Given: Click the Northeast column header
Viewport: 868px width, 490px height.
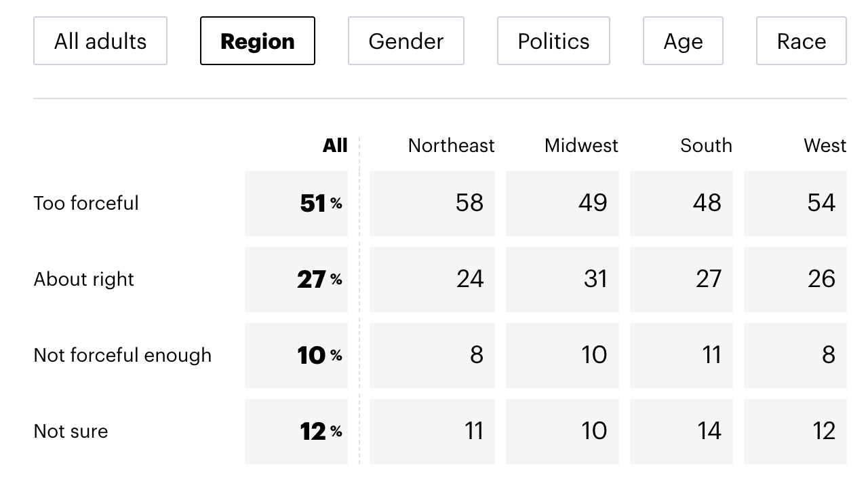Looking at the screenshot, I should 451,146.
